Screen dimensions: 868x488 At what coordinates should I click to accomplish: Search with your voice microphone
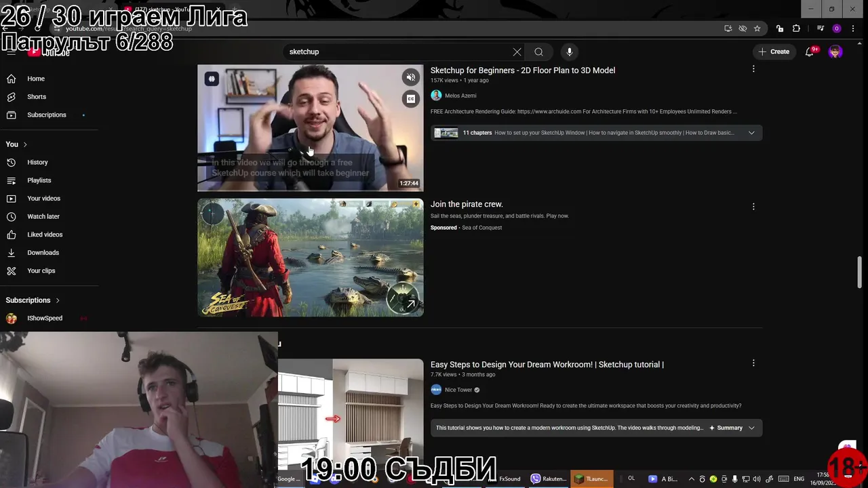point(570,52)
